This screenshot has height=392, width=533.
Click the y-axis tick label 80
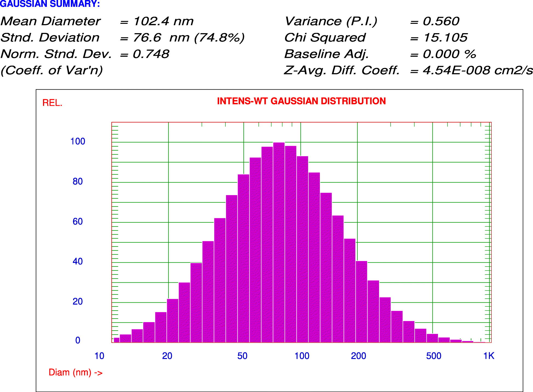[78, 181]
